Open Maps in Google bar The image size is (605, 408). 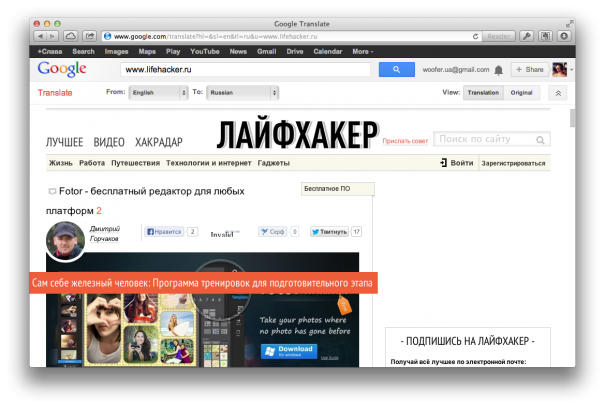[x=147, y=51]
